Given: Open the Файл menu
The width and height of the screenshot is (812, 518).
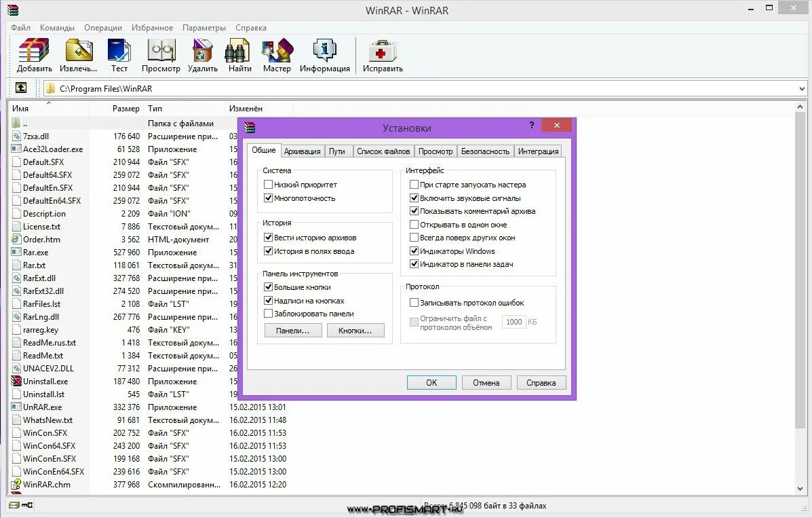Looking at the screenshot, I should [21, 27].
